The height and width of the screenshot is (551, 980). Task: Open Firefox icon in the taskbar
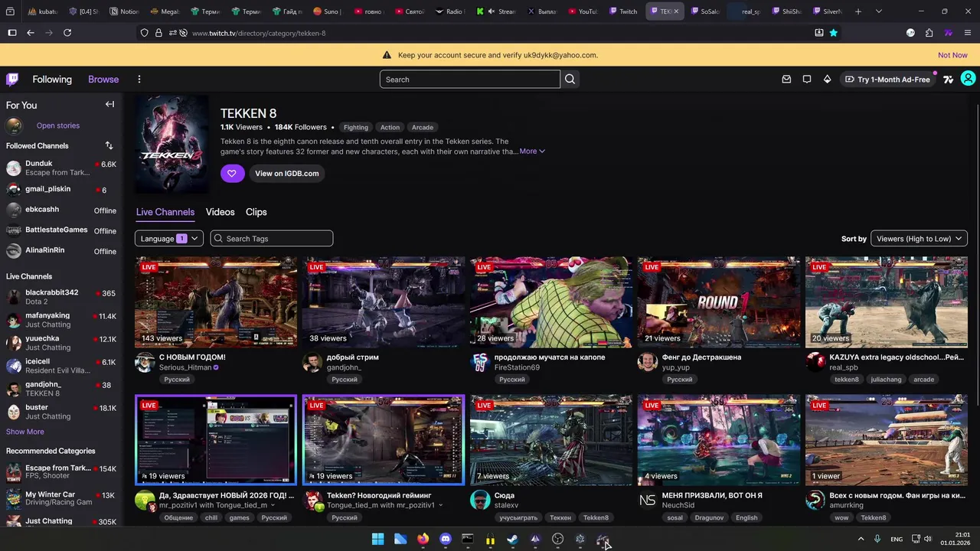point(423,540)
